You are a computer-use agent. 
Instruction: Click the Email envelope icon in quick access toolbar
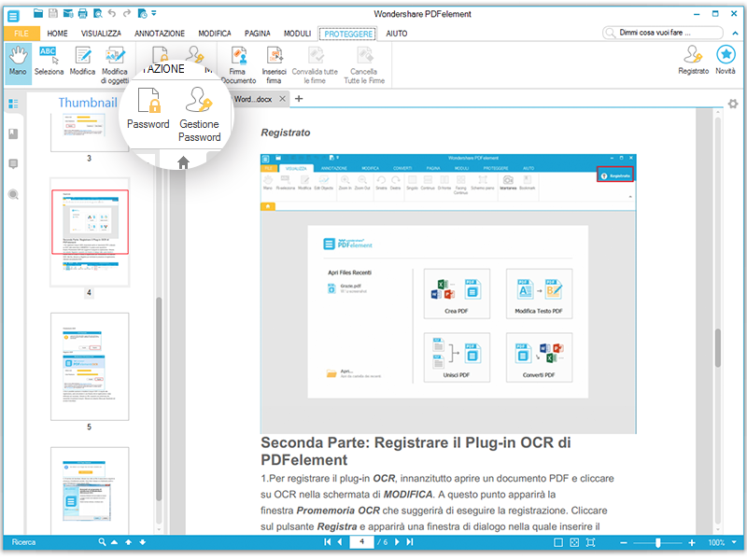point(68,13)
